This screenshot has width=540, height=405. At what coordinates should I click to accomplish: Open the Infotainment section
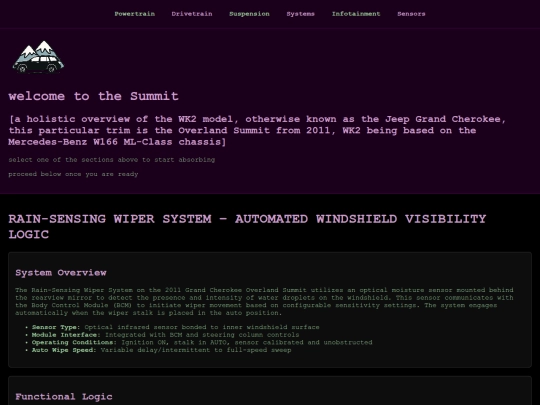click(356, 14)
